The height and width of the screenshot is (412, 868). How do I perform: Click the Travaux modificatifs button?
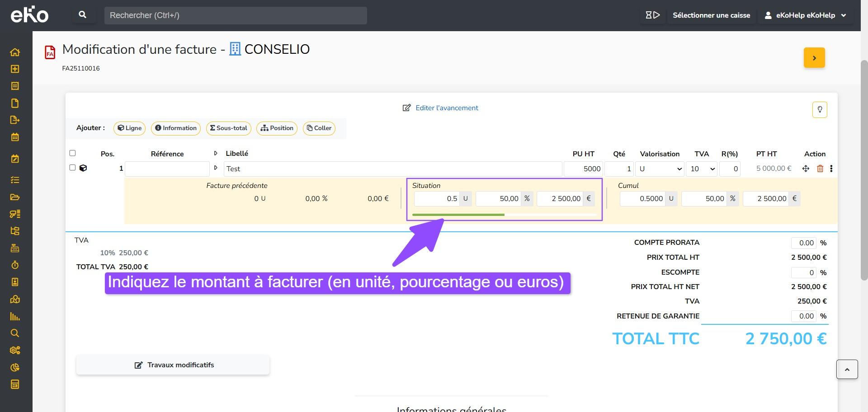[x=173, y=365]
